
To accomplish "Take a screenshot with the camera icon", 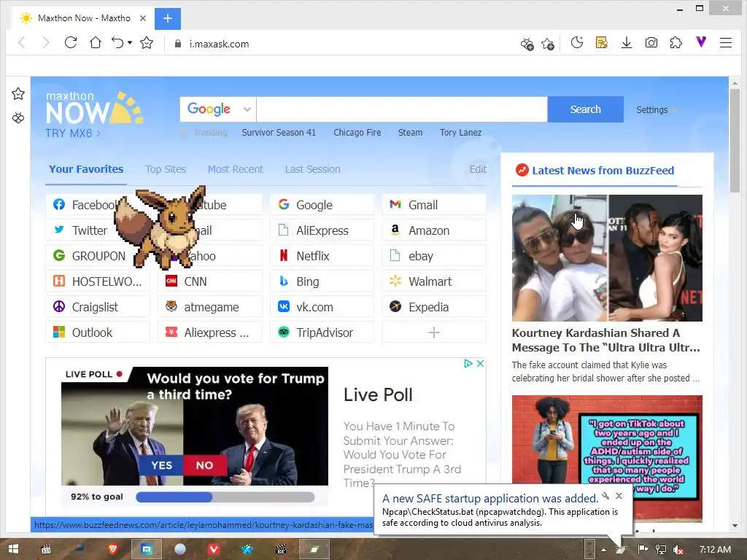I will [x=651, y=43].
